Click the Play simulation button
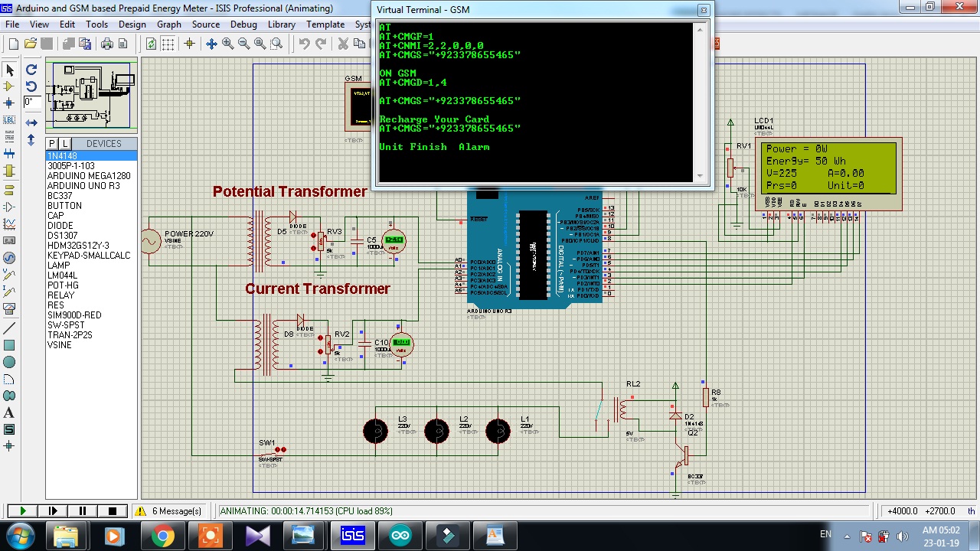The height and width of the screenshot is (551, 980). pos(22,510)
